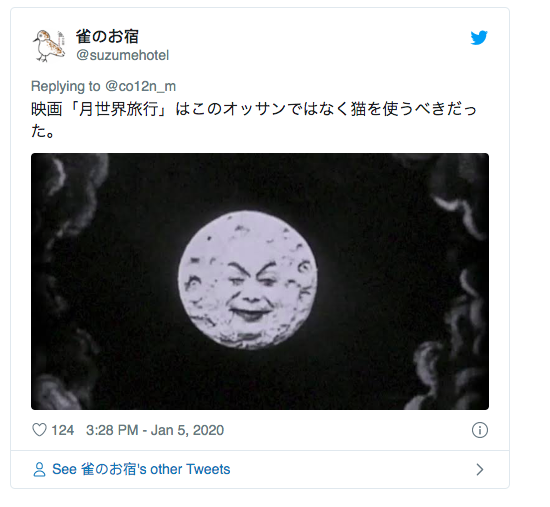Click the Twitter bird logo icon
550x507 pixels.
[x=479, y=38]
